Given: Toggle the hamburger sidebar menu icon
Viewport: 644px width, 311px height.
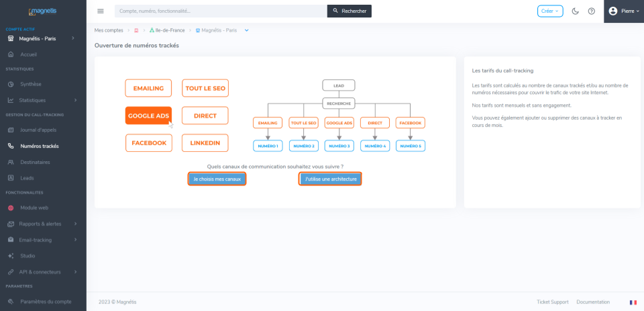Looking at the screenshot, I should pyautogui.click(x=100, y=11).
